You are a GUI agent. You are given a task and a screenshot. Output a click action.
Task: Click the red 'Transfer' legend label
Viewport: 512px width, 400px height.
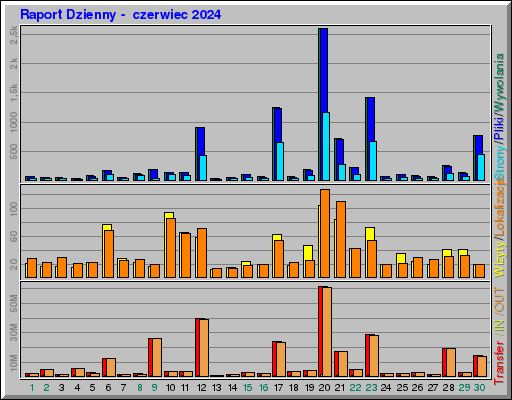pos(500,362)
